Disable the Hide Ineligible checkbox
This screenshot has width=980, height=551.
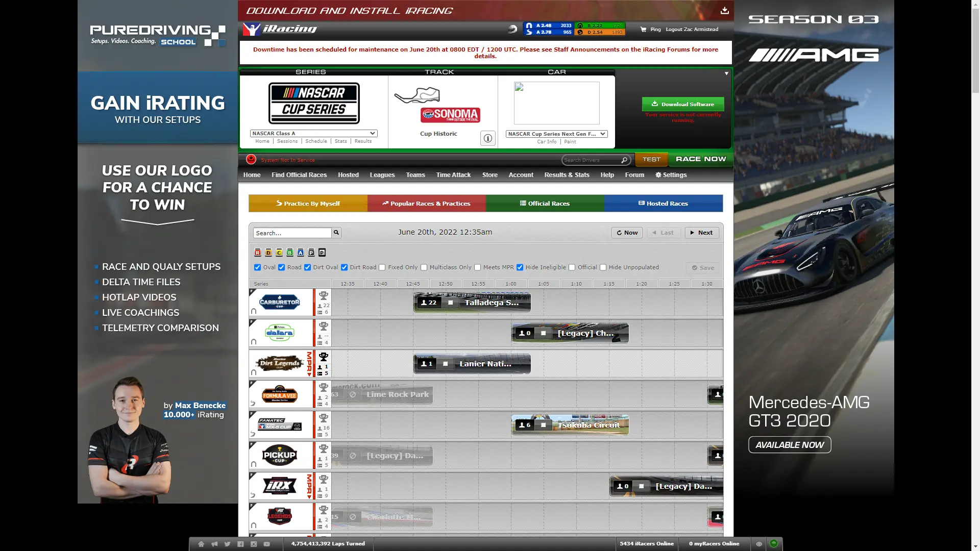pyautogui.click(x=520, y=267)
